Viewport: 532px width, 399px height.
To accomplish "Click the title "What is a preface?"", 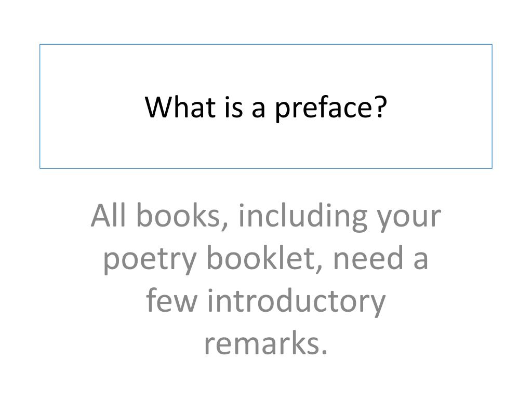I will click(x=265, y=107).
